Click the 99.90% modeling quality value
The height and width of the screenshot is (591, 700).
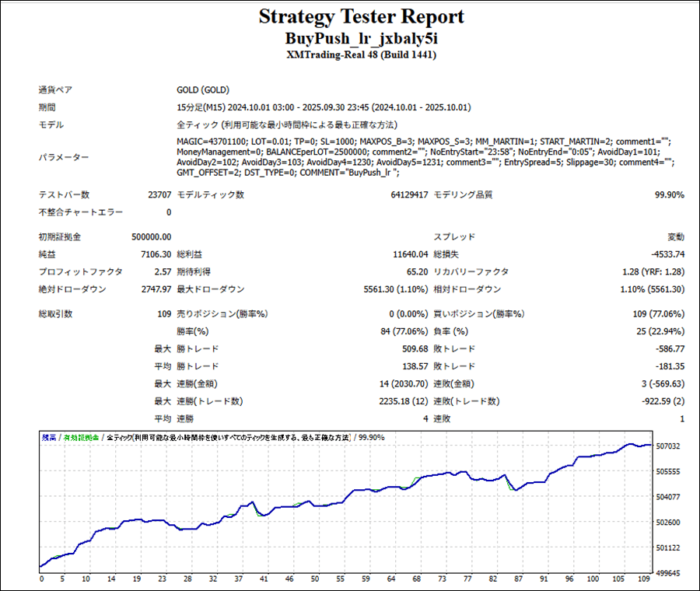(x=669, y=195)
